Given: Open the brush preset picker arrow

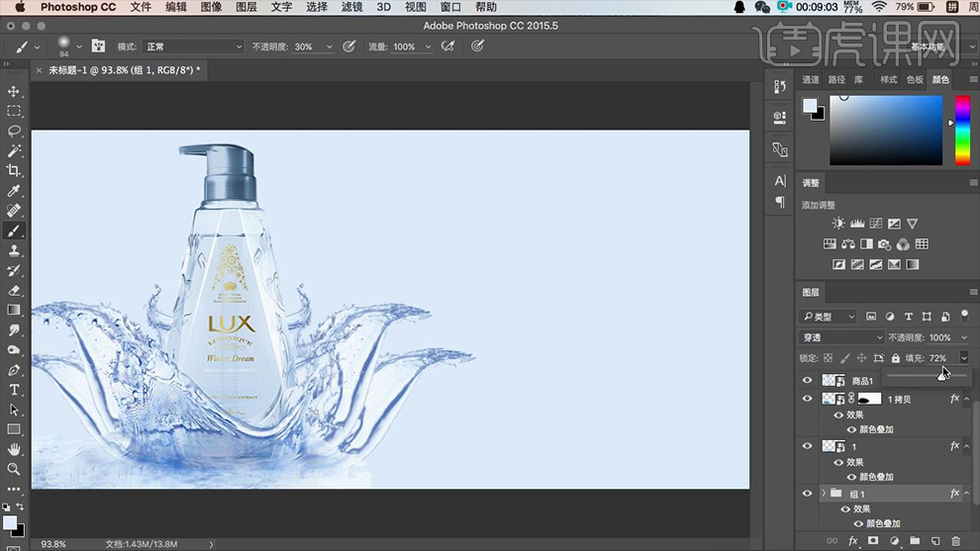Looking at the screenshot, I should (x=79, y=46).
